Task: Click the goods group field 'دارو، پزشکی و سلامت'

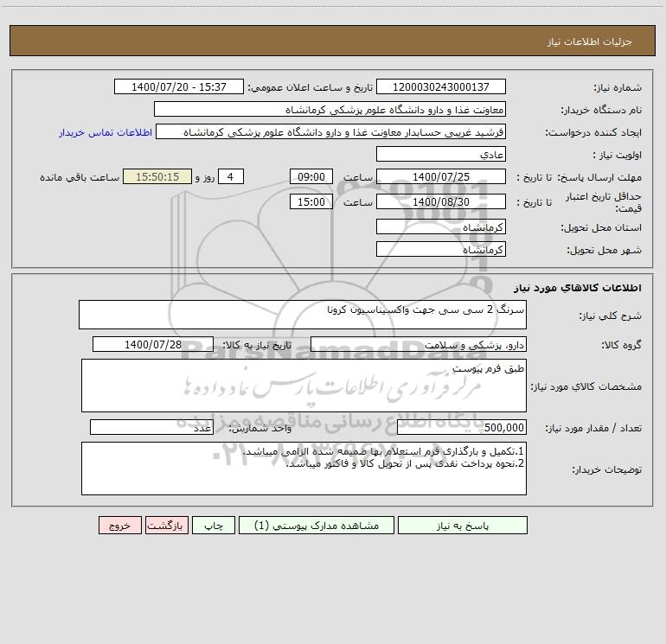Action: [419, 344]
